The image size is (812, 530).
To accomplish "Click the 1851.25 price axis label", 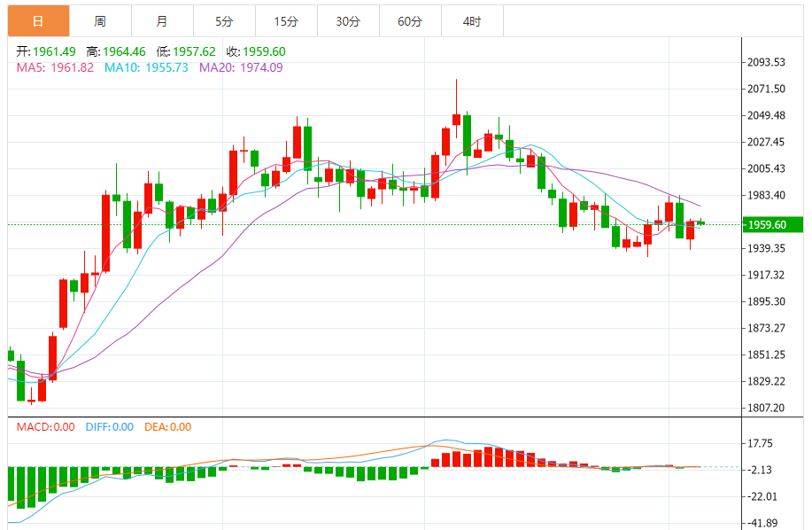I will 767,355.
